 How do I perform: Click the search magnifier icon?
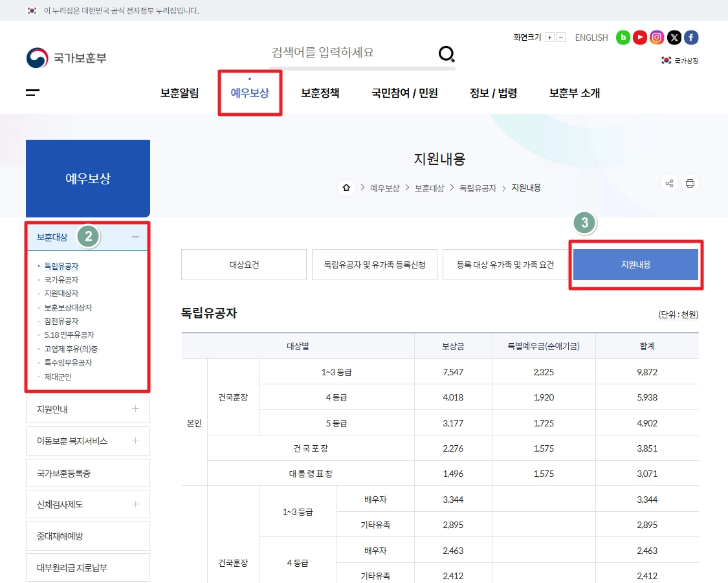[x=446, y=55]
